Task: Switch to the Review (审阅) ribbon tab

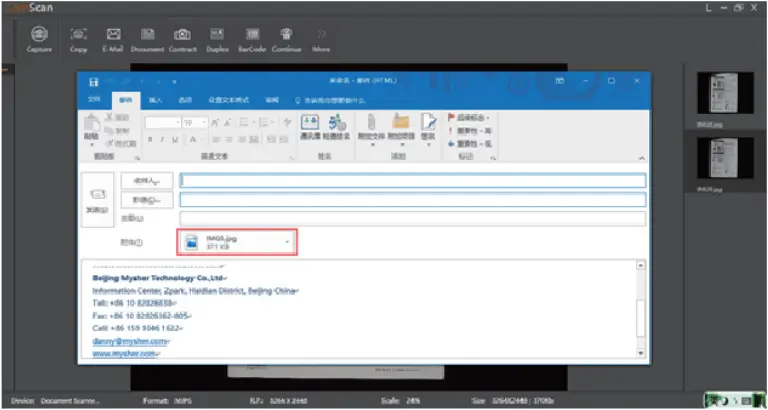Action: (272, 100)
